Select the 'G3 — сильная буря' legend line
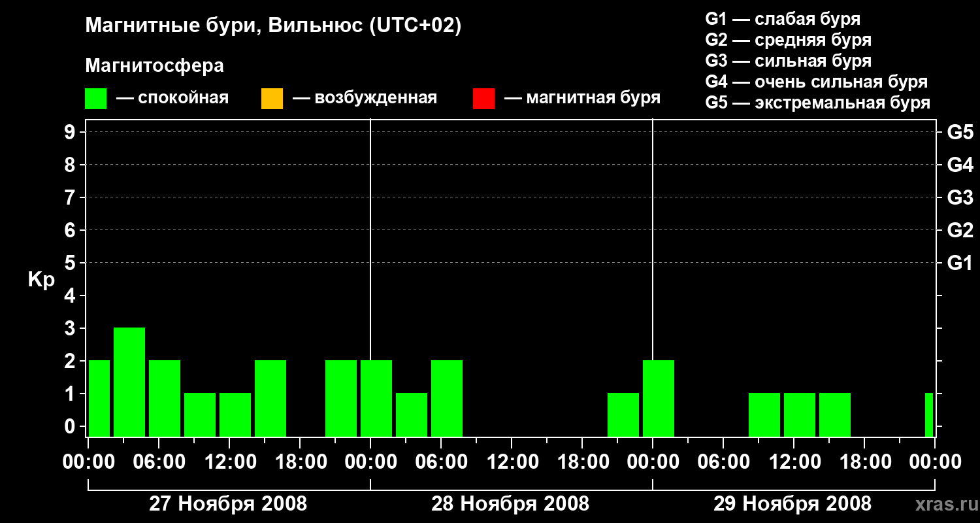980x523 pixels. tap(789, 61)
